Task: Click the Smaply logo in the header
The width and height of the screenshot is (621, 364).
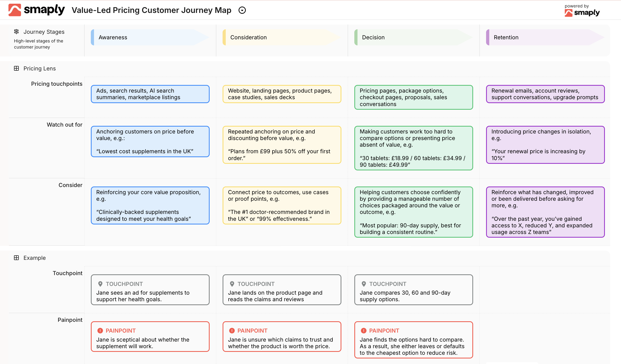Action: [36, 10]
